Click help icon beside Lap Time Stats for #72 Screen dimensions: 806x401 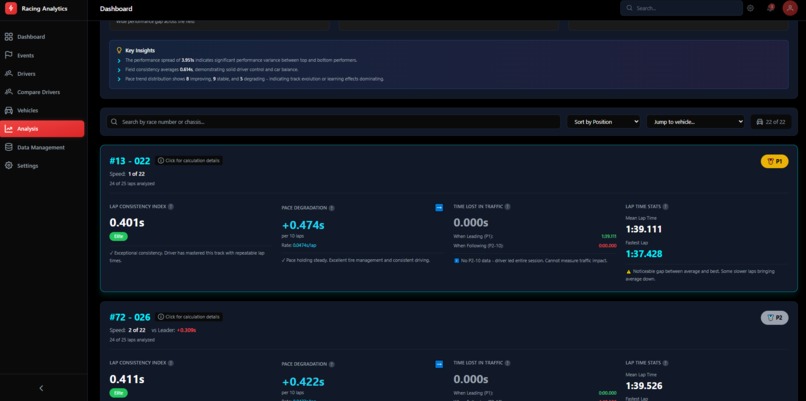point(665,363)
